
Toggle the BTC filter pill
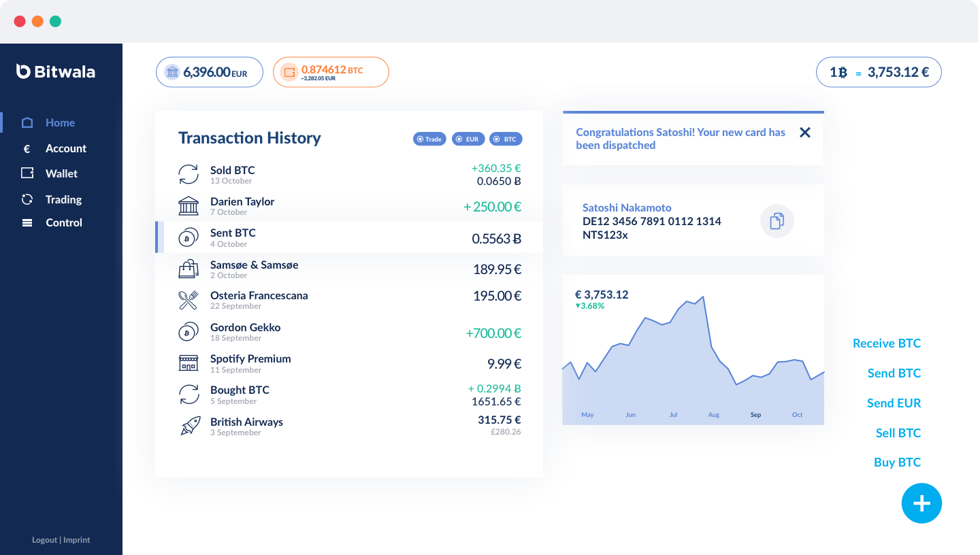pyautogui.click(x=506, y=139)
